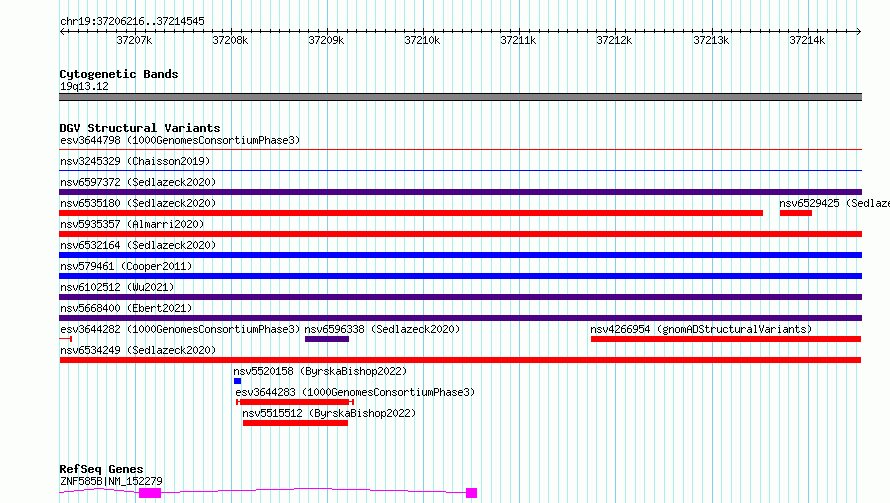Click the nsv6596338 Sedlazeck2020 purple bar
890x503 pixels.
tap(327, 339)
